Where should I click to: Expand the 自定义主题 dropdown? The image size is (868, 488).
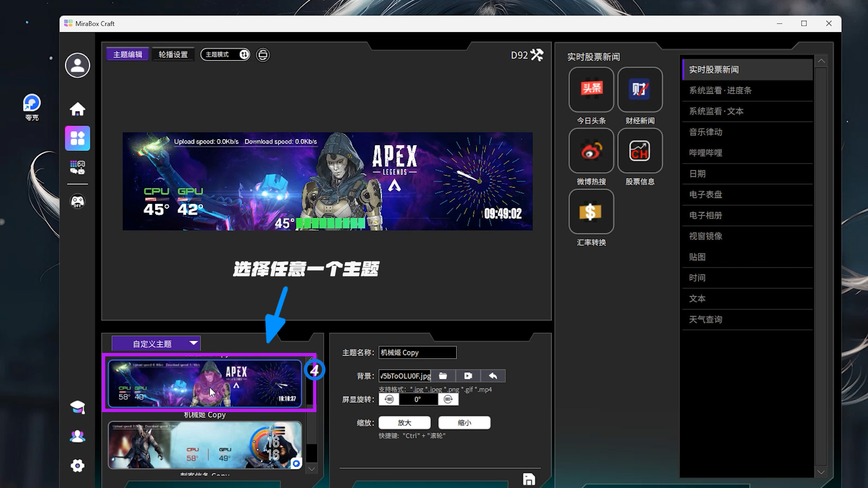pos(156,344)
